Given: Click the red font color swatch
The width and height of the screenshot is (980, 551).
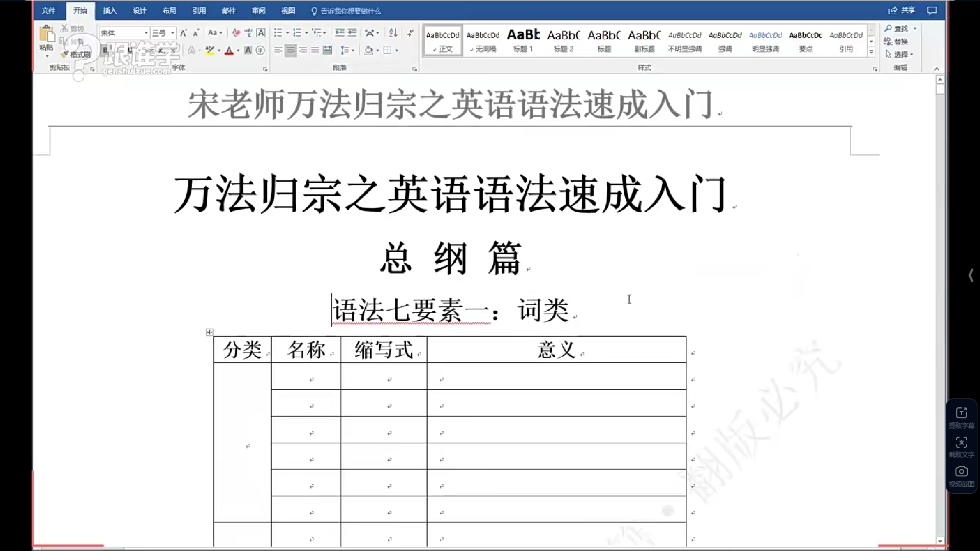Looking at the screenshot, I should [229, 51].
